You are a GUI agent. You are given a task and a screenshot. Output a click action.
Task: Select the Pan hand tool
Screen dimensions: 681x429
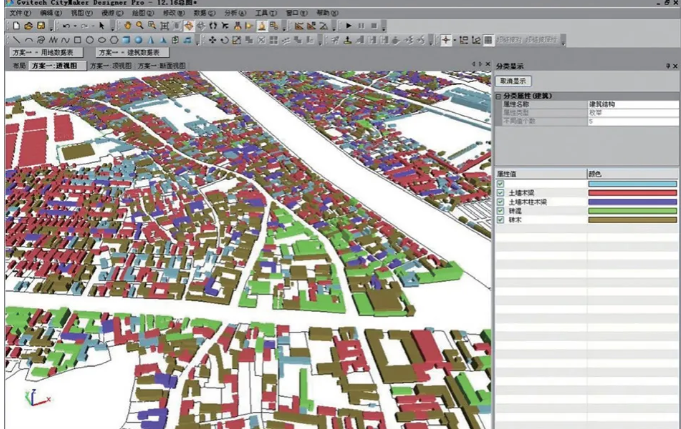click(127, 26)
